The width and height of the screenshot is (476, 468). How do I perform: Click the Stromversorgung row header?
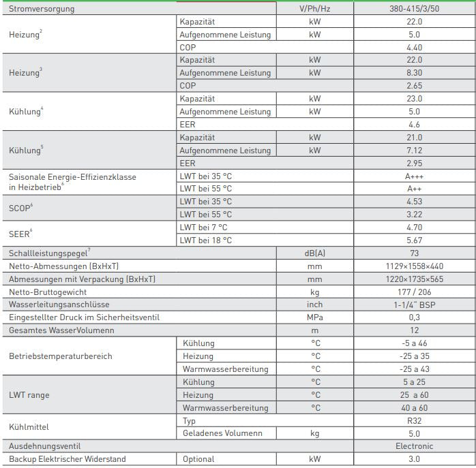click(42, 9)
